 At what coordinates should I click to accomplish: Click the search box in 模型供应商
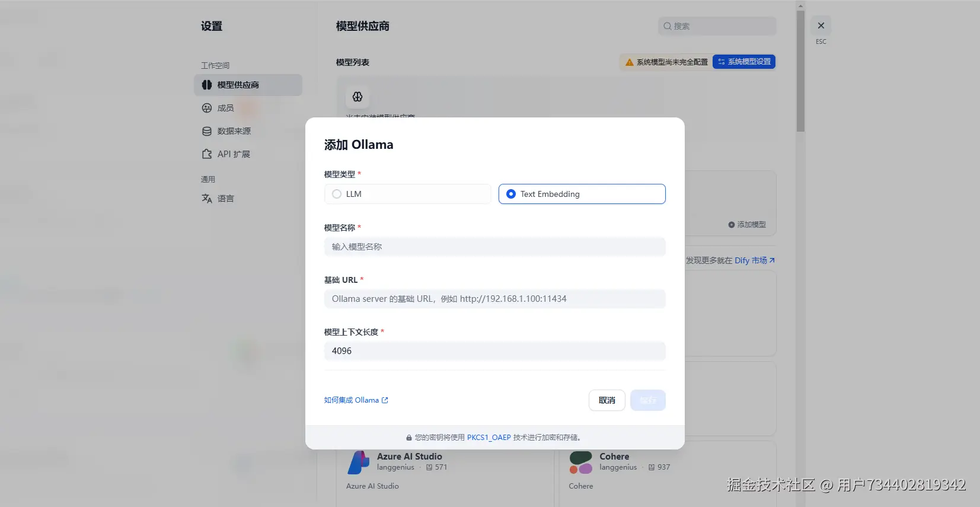coord(717,26)
